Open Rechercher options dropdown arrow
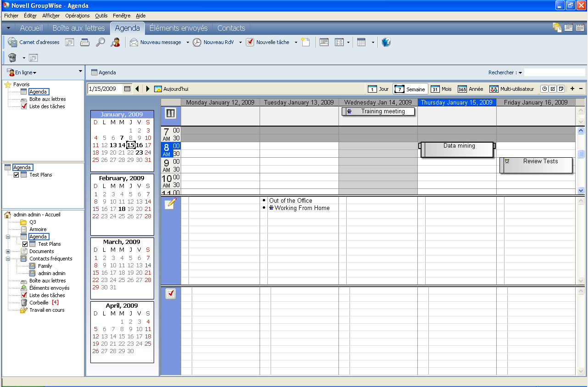588x387 pixels. pyautogui.click(x=520, y=73)
